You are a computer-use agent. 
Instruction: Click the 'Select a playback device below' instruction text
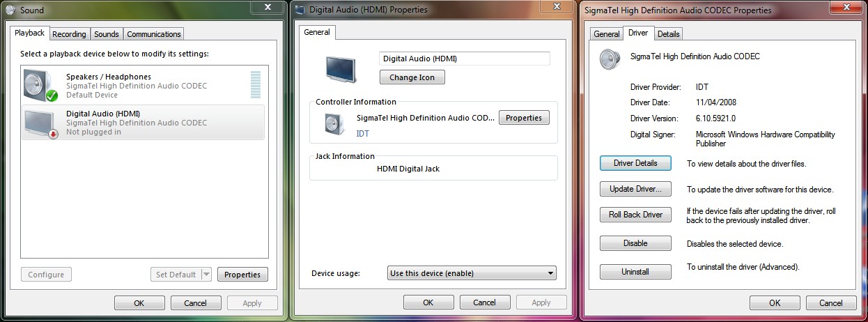114,54
